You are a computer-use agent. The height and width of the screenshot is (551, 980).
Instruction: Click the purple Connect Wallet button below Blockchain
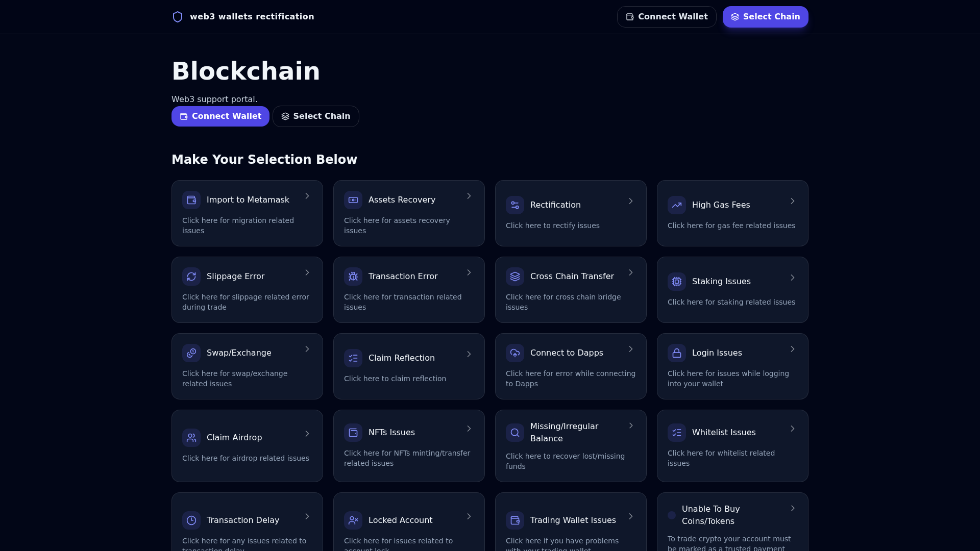220,116
